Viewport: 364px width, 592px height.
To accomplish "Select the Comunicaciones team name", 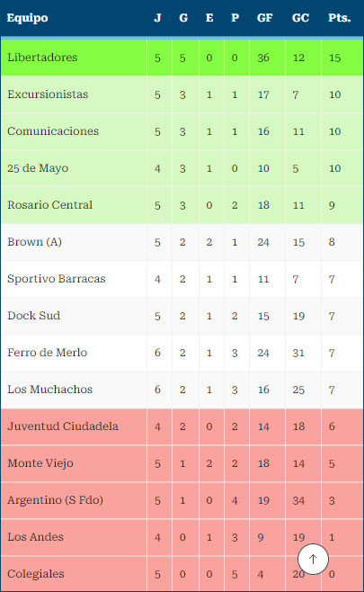I will point(53,131).
